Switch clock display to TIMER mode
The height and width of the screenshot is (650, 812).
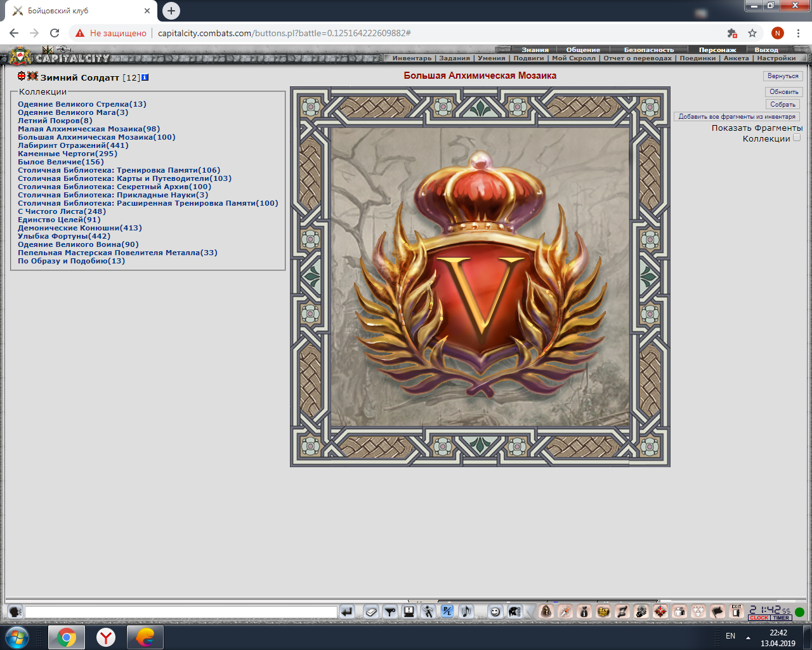(781, 618)
